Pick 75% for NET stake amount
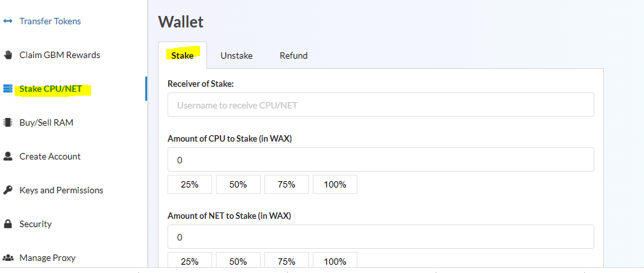The height and width of the screenshot is (273, 644). pyautogui.click(x=286, y=261)
